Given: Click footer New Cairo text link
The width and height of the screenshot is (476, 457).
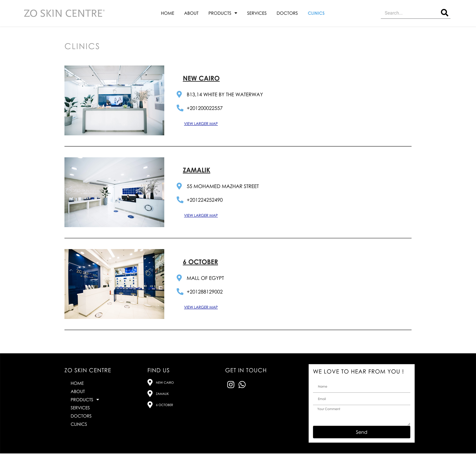Looking at the screenshot, I should (165, 383).
